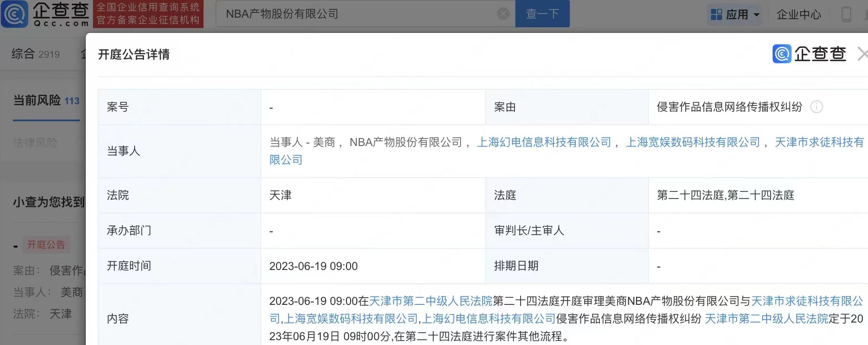868x345 pixels.
Task: Open the 应用 dropdown menu
Action: point(735,14)
